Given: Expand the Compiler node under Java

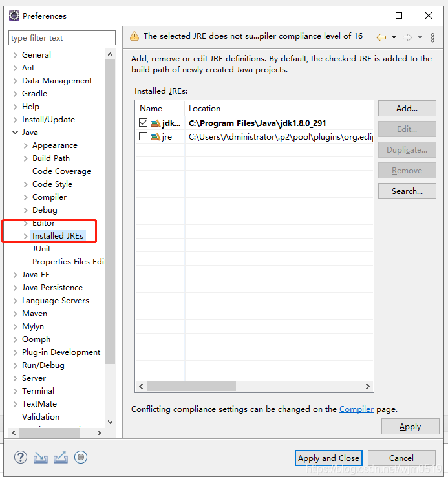Looking at the screenshot, I should (26, 197).
